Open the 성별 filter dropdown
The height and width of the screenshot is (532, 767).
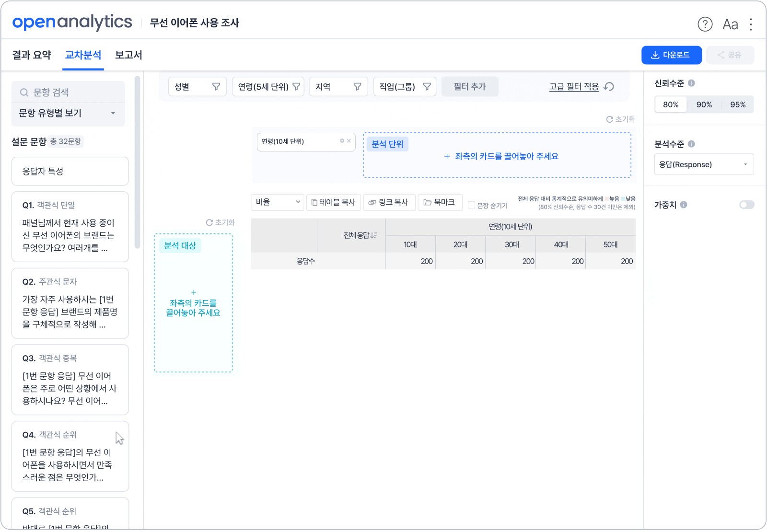[197, 87]
